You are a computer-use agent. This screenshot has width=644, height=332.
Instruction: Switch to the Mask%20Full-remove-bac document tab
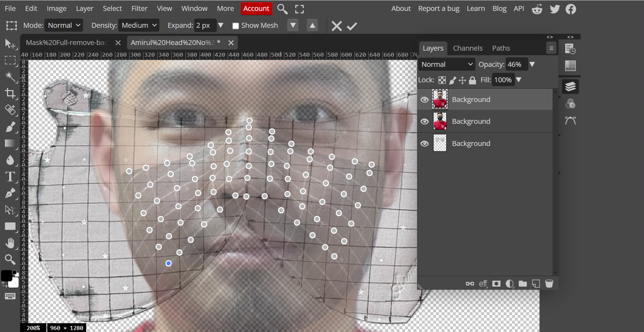[x=67, y=43]
